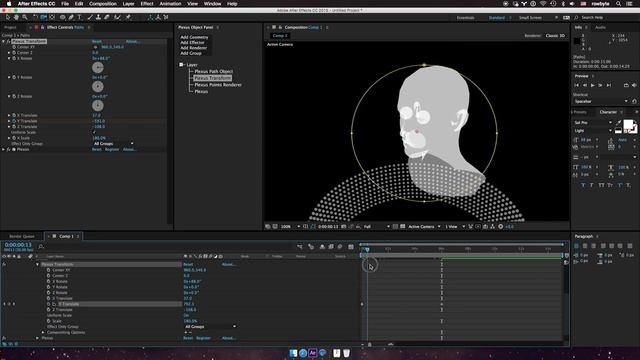Toggle the X Rotate stopwatch in Effect Controls
640x360 pixels.
click(x=13, y=58)
